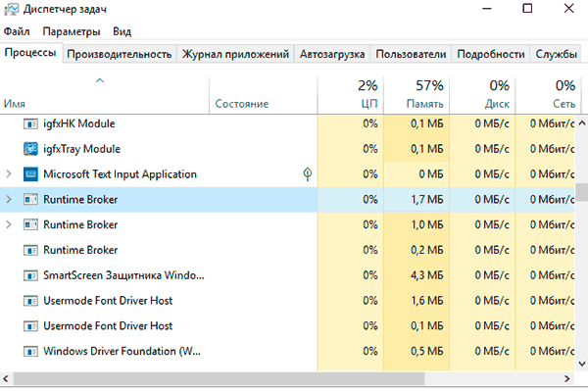Screen dimensions: 588x391
Task: Sort by the Сеть 0% column header
Action: click(549, 95)
